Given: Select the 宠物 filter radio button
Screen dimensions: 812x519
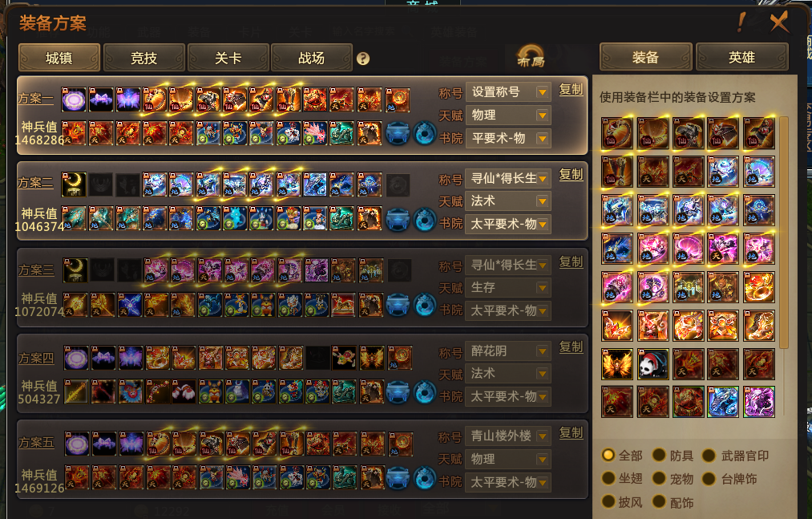Looking at the screenshot, I should (659, 479).
